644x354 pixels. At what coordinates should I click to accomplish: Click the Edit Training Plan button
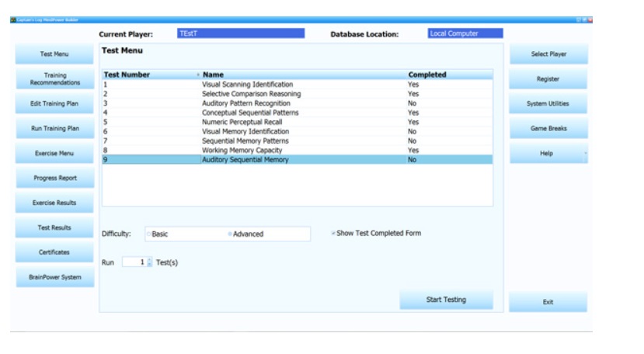click(55, 104)
